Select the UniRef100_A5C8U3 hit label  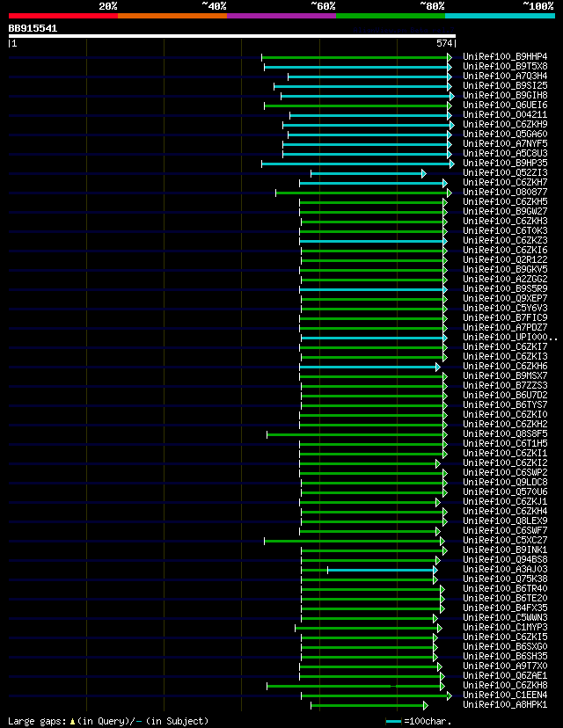pyautogui.click(x=505, y=153)
